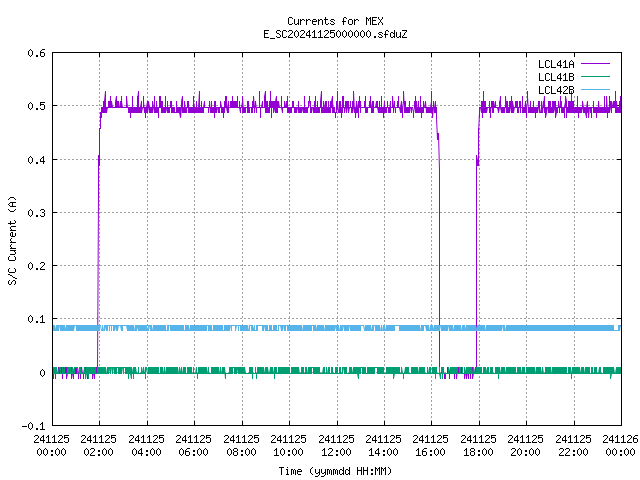Click the LCL41A legend label
This screenshot has height=480, width=640.
coord(556,64)
